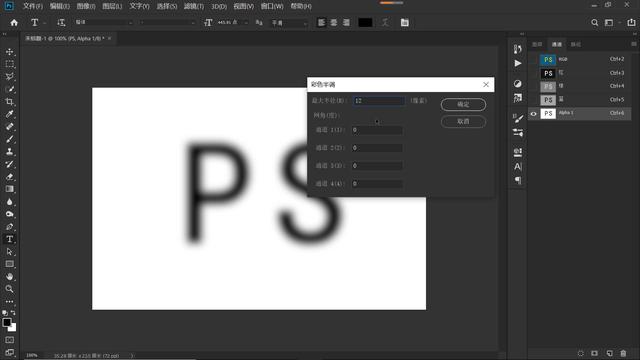
Task: Select the Pen tool
Action: pos(9,227)
